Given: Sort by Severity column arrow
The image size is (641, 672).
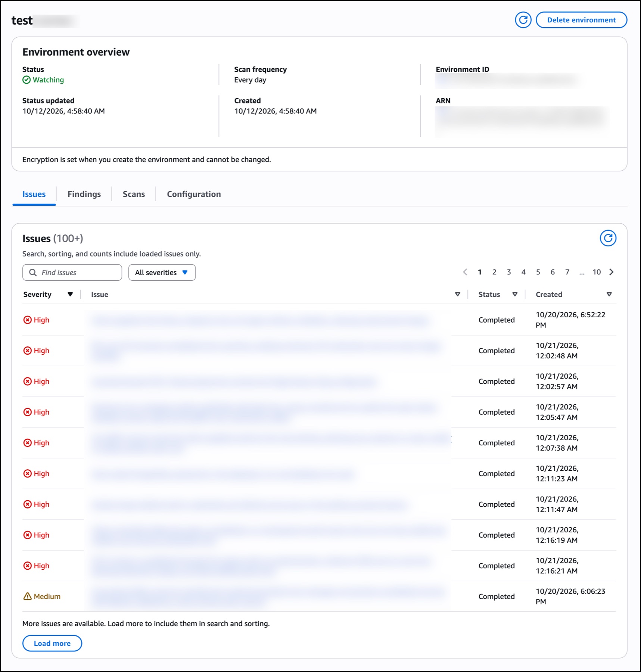Looking at the screenshot, I should (70, 294).
